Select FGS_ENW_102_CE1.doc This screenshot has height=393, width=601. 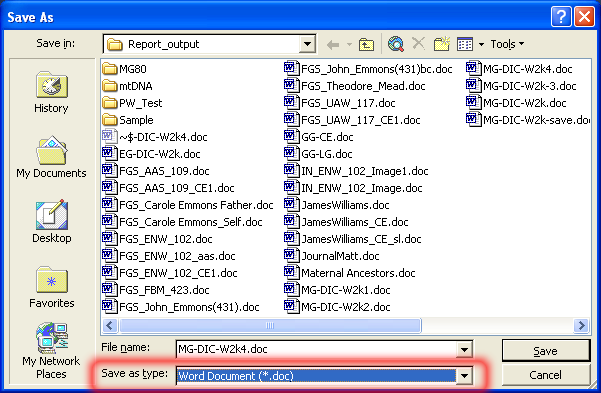[x=170, y=273]
